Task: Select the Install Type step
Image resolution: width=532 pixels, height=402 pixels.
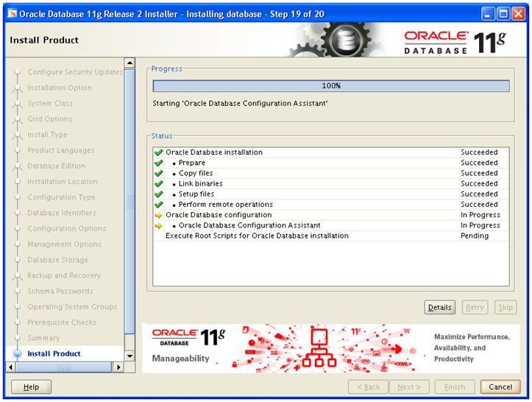Action: click(x=47, y=135)
